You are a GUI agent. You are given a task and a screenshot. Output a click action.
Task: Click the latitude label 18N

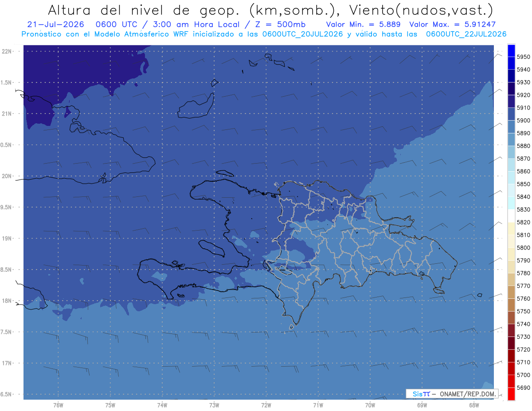(x=6, y=301)
